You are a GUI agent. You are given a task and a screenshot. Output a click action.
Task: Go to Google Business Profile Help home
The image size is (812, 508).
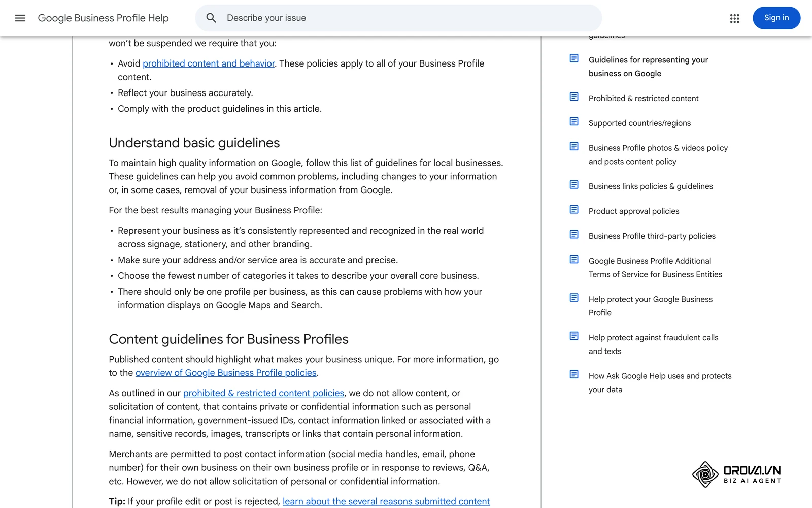point(103,18)
